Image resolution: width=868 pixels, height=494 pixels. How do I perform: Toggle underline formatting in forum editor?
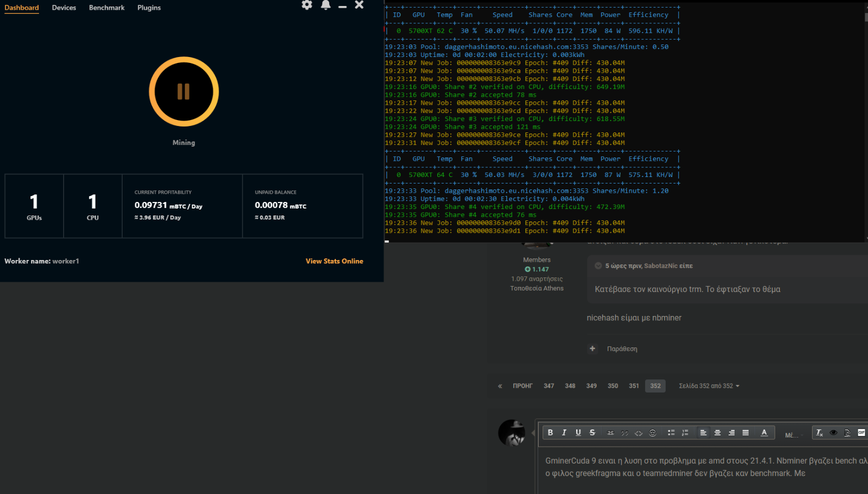point(578,433)
